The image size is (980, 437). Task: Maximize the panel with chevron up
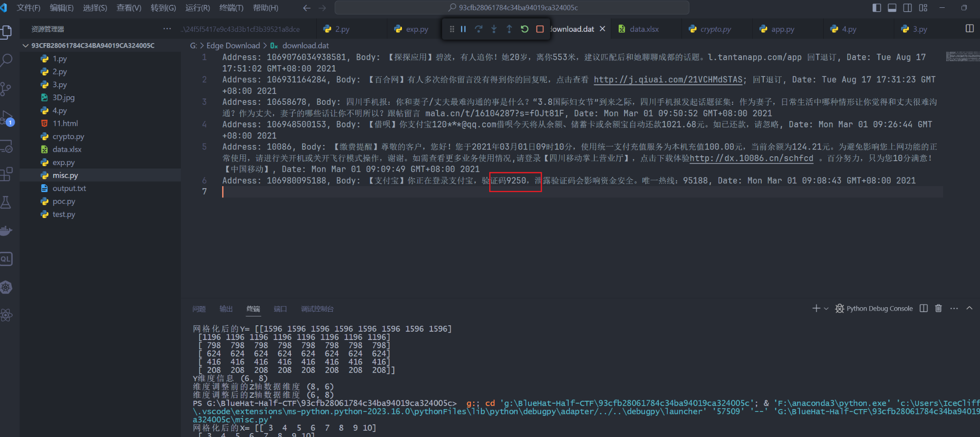point(969,308)
